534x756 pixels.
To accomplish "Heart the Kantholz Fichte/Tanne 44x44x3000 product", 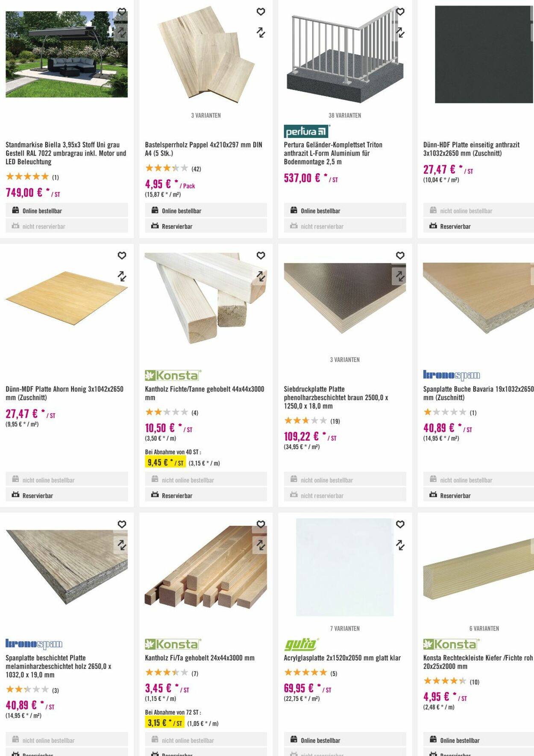I will pyautogui.click(x=261, y=255).
